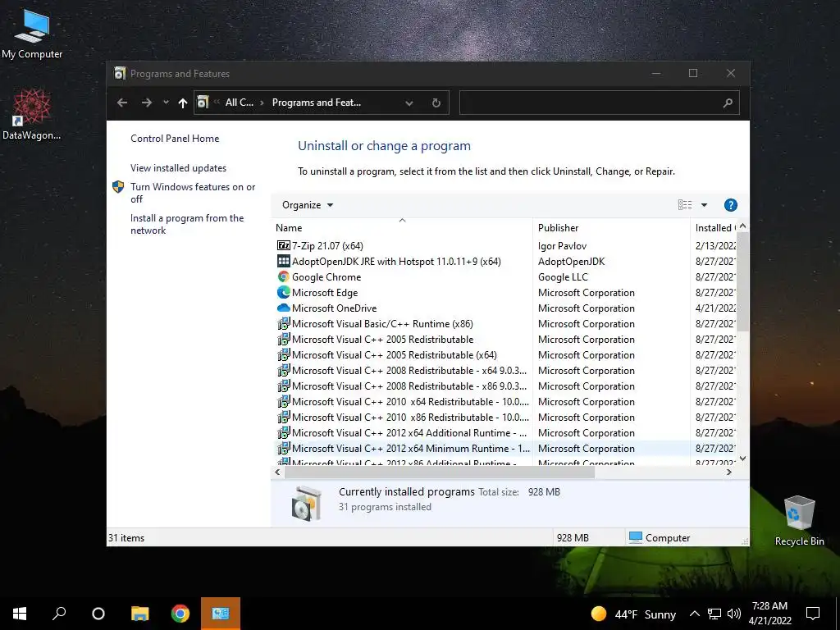The image size is (840, 630).
Task: Click Igor Pavlov publisher cell
Action: (562, 246)
